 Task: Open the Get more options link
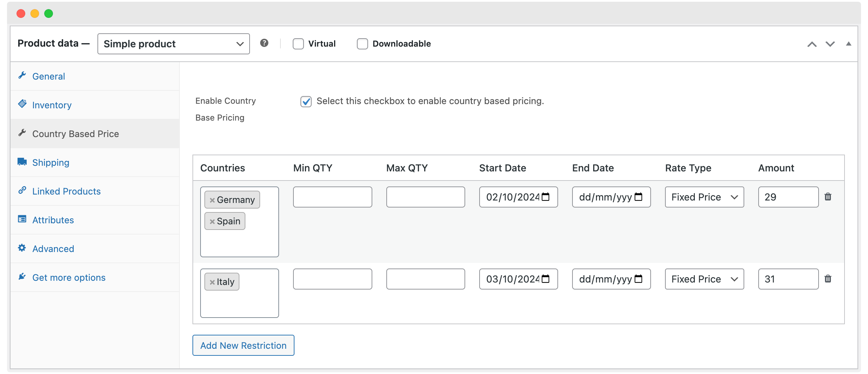click(x=69, y=277)
